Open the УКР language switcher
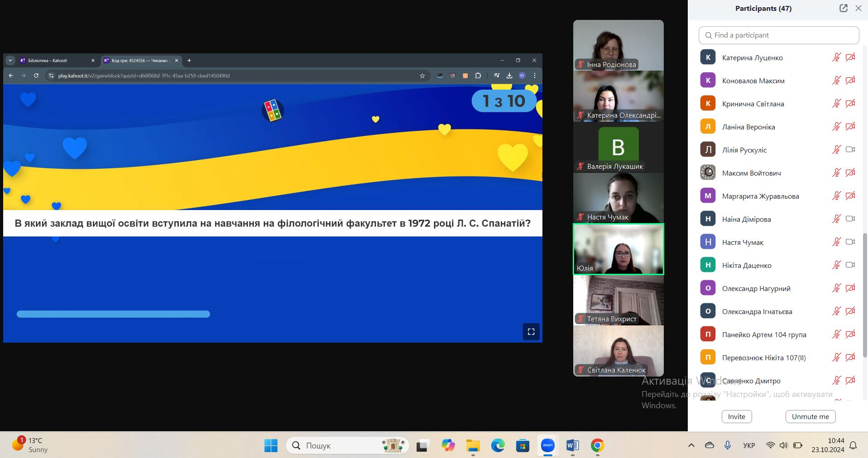 pos(749,446)
